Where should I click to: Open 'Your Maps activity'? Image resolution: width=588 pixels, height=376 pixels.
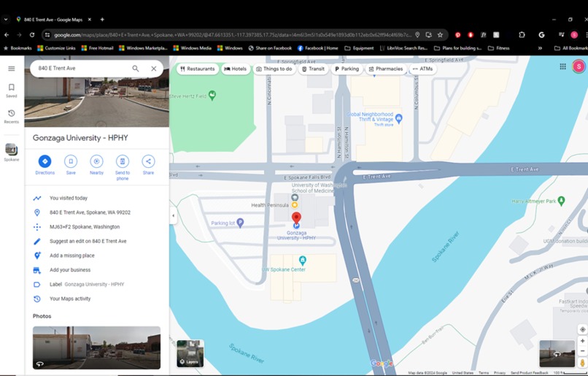(x=97, y=299)
